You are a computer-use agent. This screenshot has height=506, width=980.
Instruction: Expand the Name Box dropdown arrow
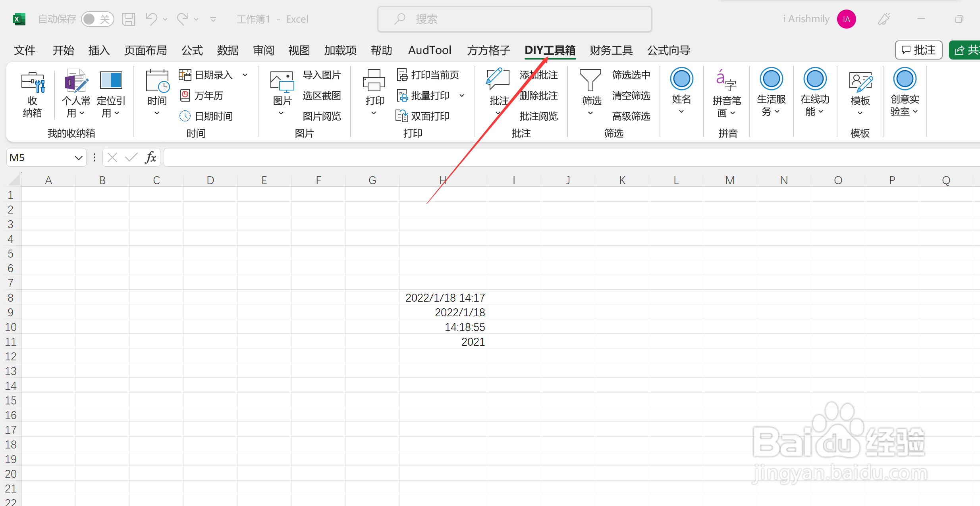tap(79, 158)
